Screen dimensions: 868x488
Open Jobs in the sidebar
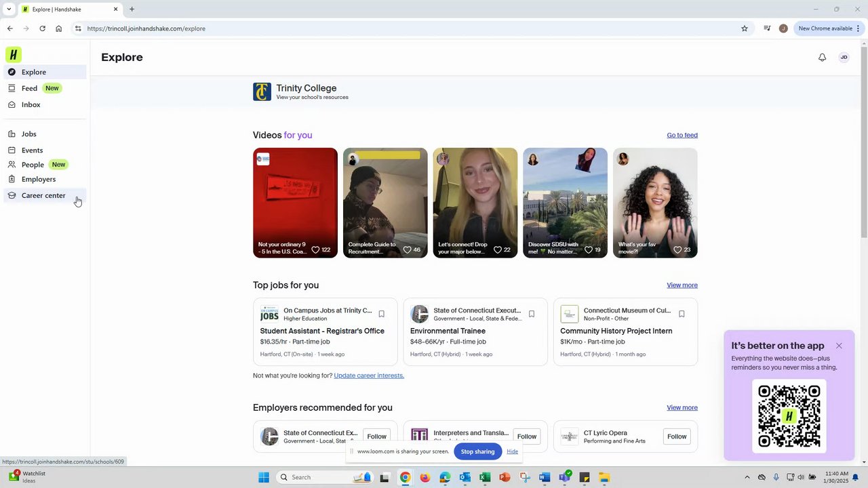click(45, 134)
